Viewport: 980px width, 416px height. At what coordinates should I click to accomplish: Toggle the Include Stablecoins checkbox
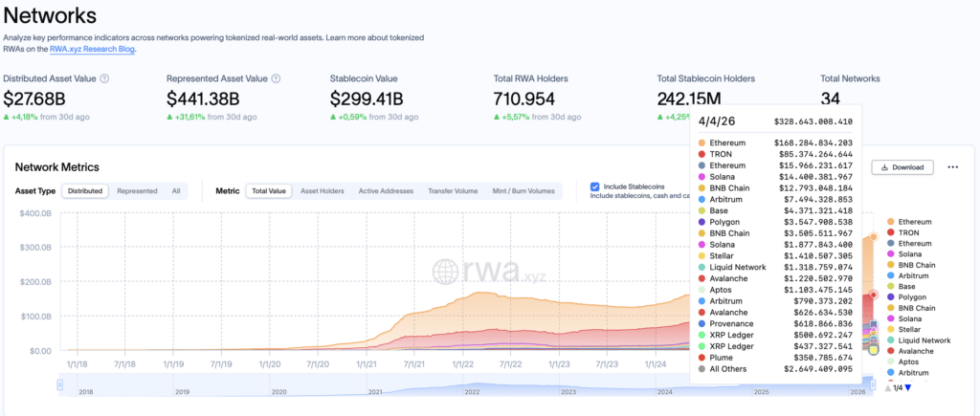pyautogui.click(x=595, y=186)
